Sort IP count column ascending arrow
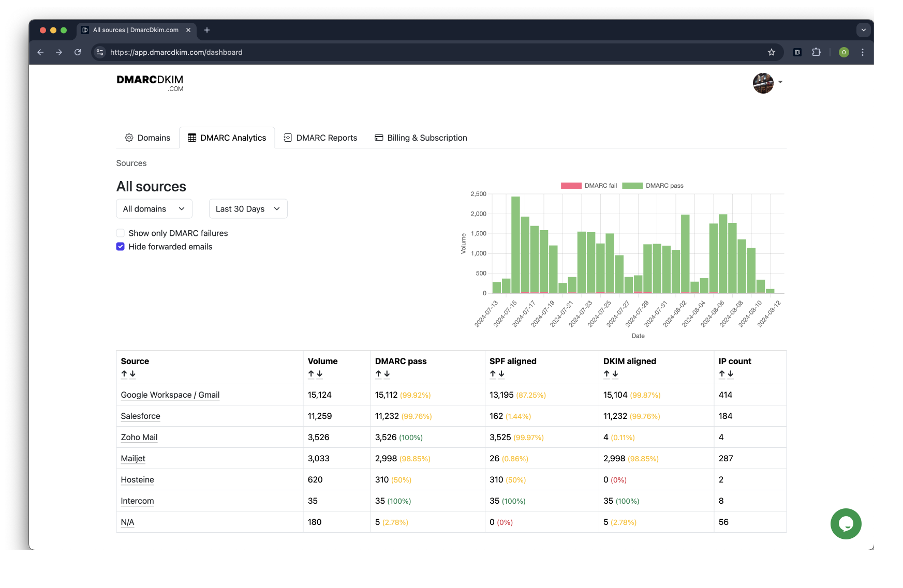The image size is (903, 588). point(722,374)
